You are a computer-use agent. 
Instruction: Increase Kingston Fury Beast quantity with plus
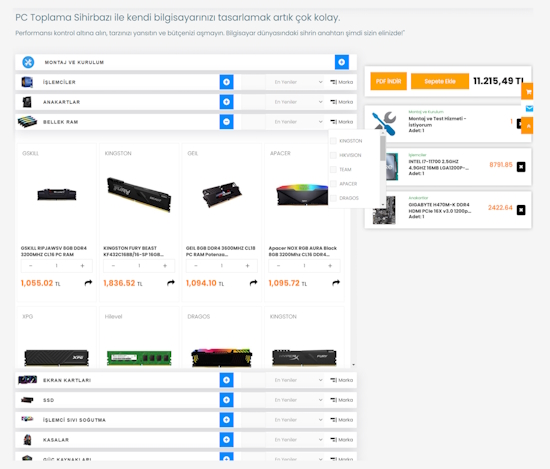165,266
